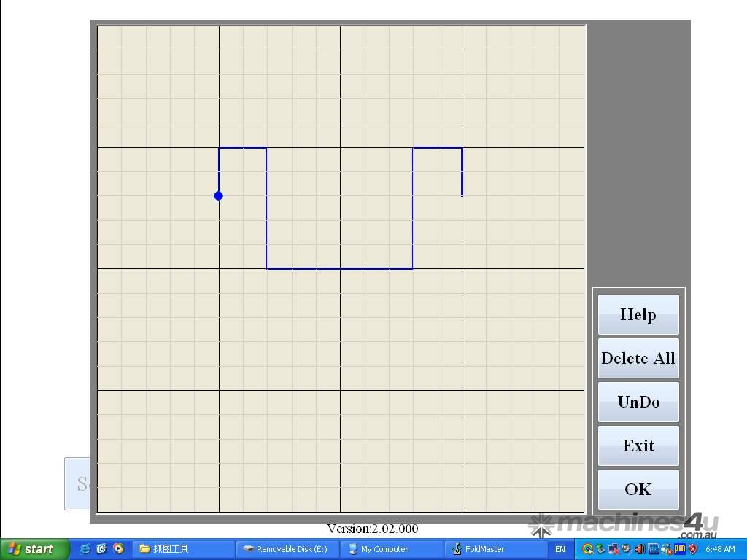The width and height of the screenshot is (747, 560).
Task: Exit the profile drawing screen
Action: 638,446
